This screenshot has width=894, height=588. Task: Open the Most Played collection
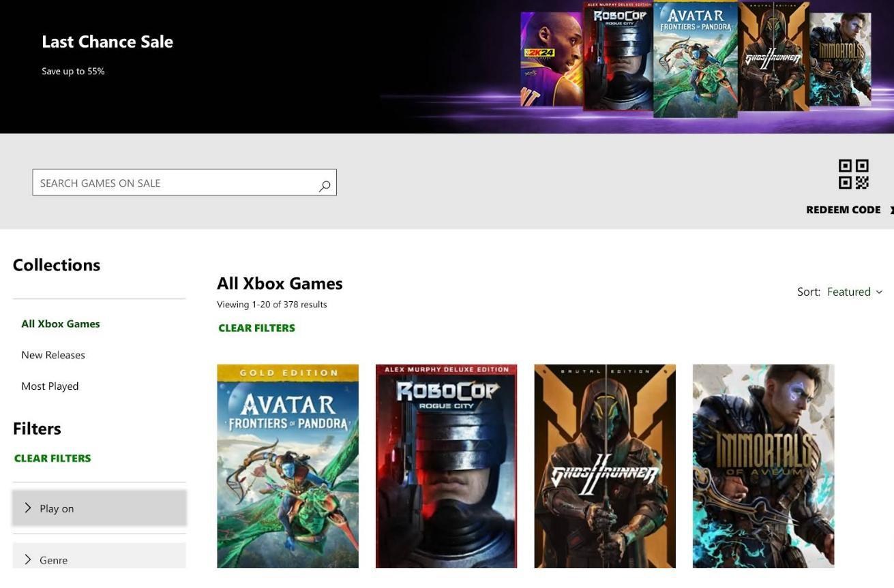pyautogui.click(x=50, y=386)
